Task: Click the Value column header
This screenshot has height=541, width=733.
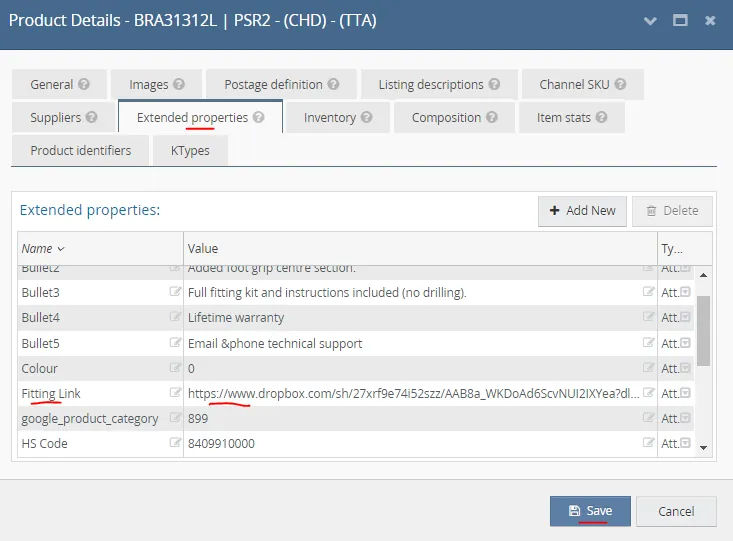Action: point(420,248)
